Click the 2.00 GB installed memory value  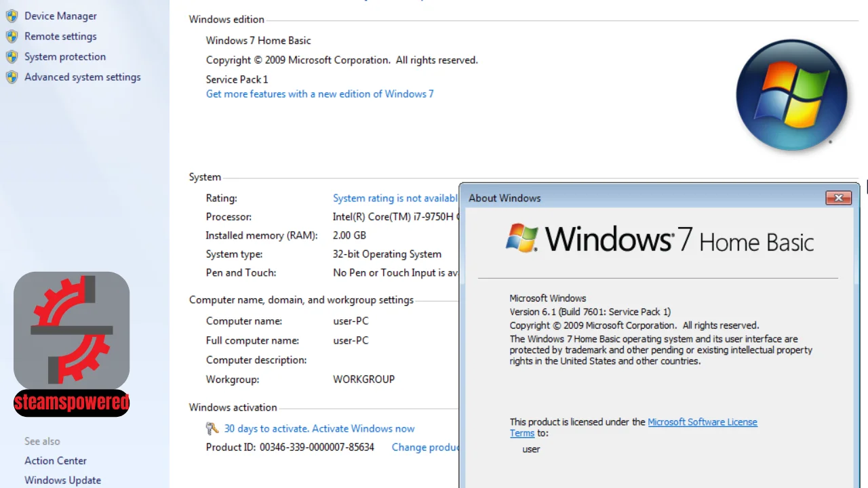[x=349, y=235]
